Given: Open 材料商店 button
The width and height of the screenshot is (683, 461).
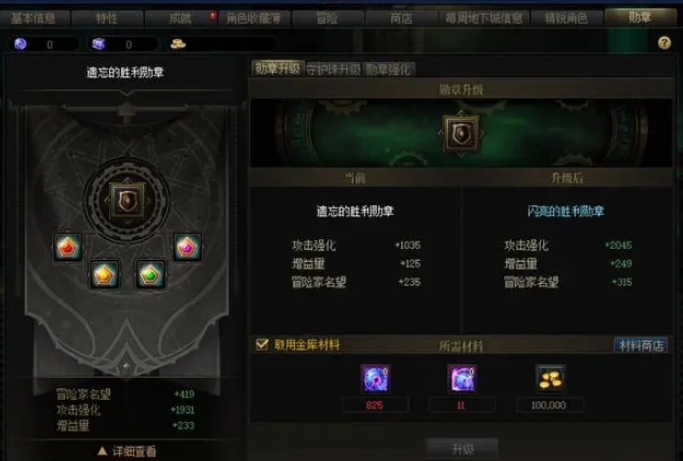Looking at the screenshot, I should 641,346.
